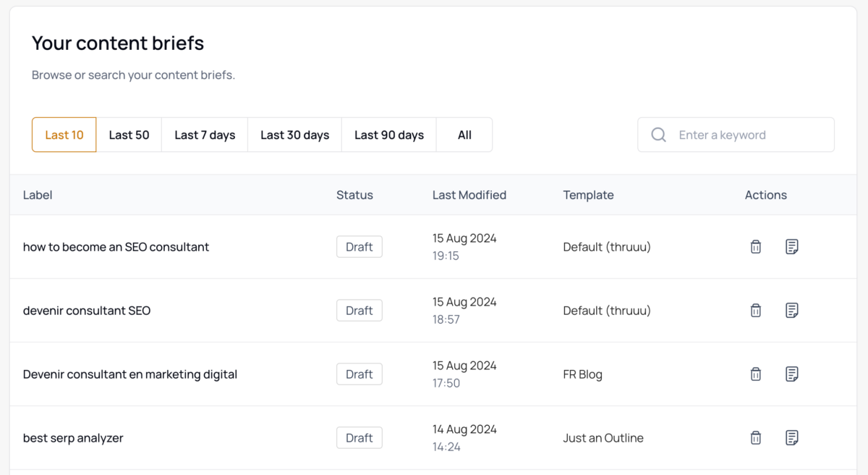Open the document icon for "how to become an SEO consultant"
Viewport: 868px width, 475px height.
click(791, 246)
